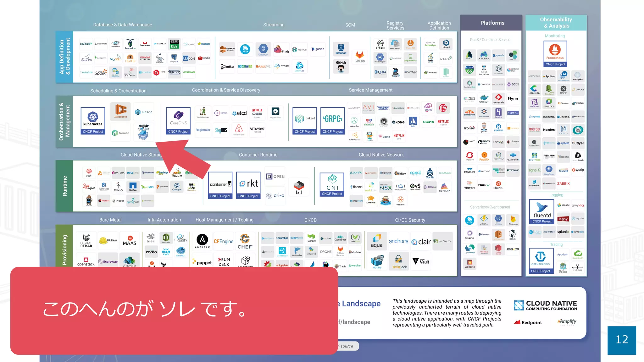
Task: Click the splunk logo
Action: tap(563, 232)
